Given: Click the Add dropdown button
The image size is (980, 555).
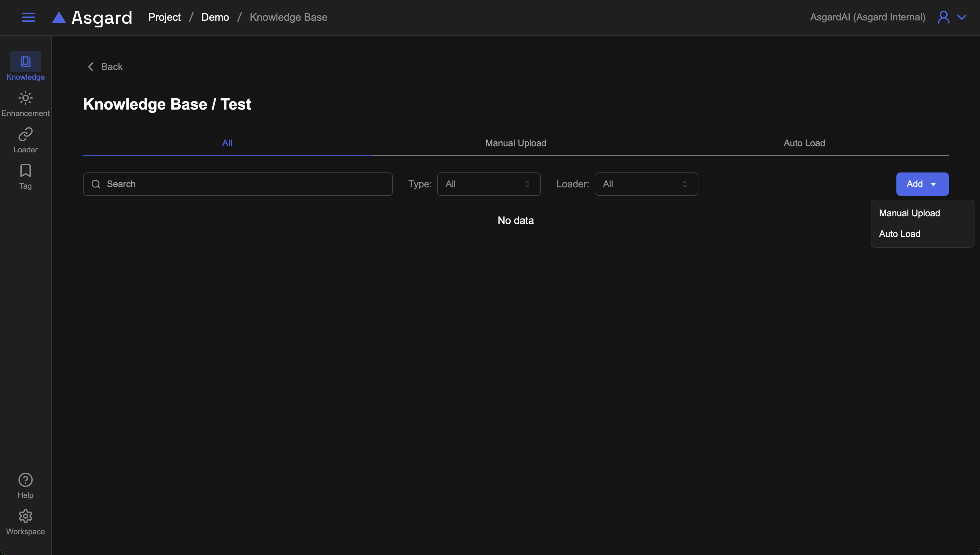Looking at the screenshot, I should pos(922,184).
